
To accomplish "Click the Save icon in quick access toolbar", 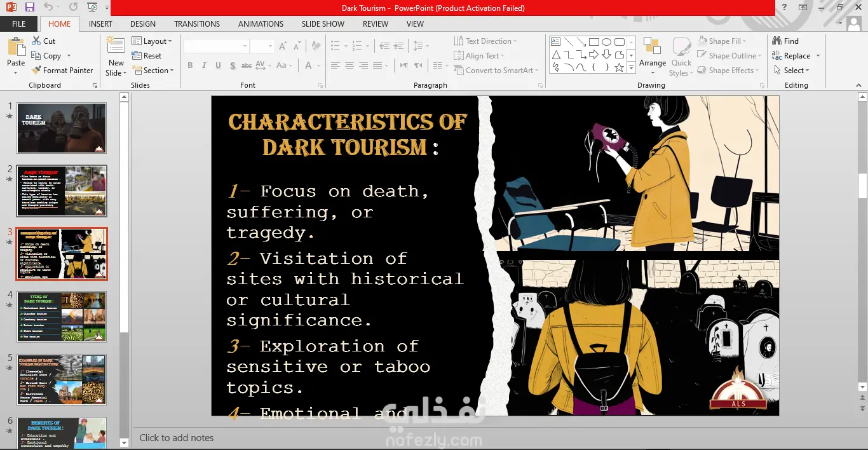I will [30, 8].
